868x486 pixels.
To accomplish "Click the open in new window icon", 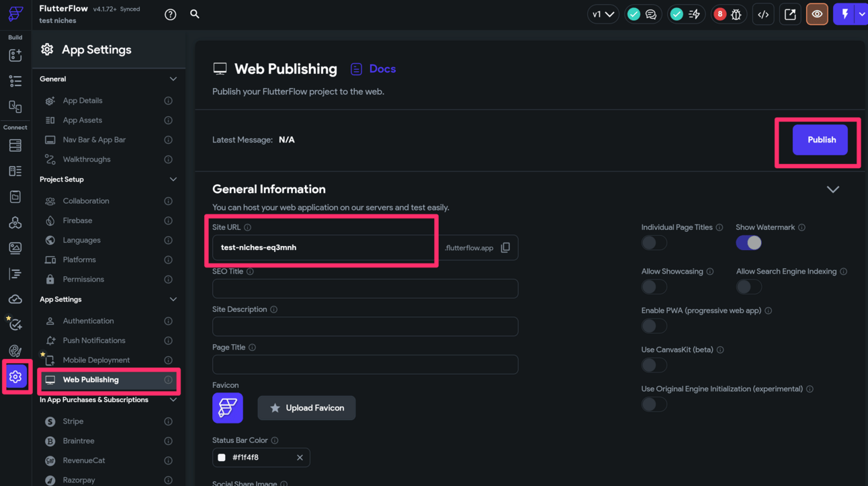I will coord(790,14).
